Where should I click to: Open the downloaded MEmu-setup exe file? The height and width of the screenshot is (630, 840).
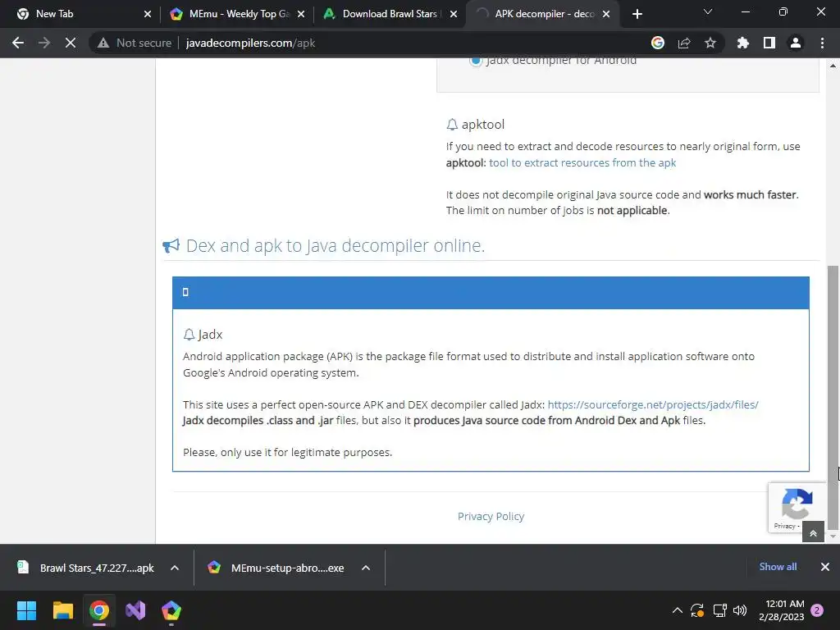point(277,568)
